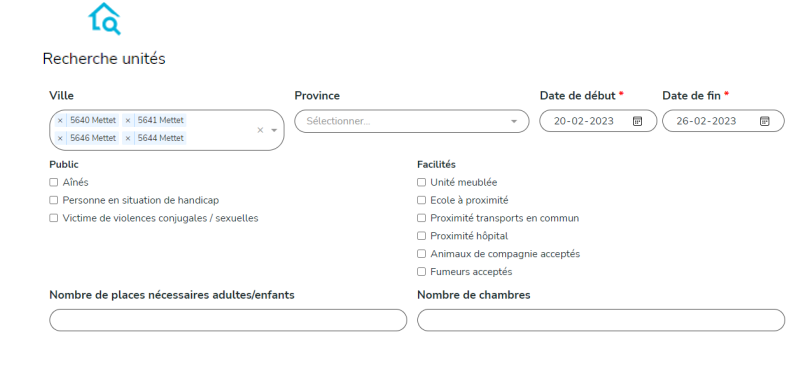Enable Personne en situation de handicap

pos(54,200)
